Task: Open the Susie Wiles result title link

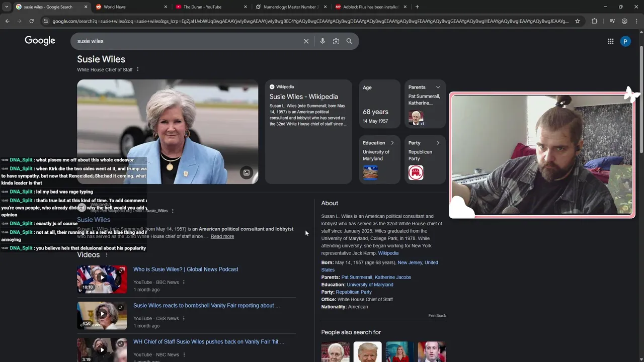Action: (x=94, y=220)
